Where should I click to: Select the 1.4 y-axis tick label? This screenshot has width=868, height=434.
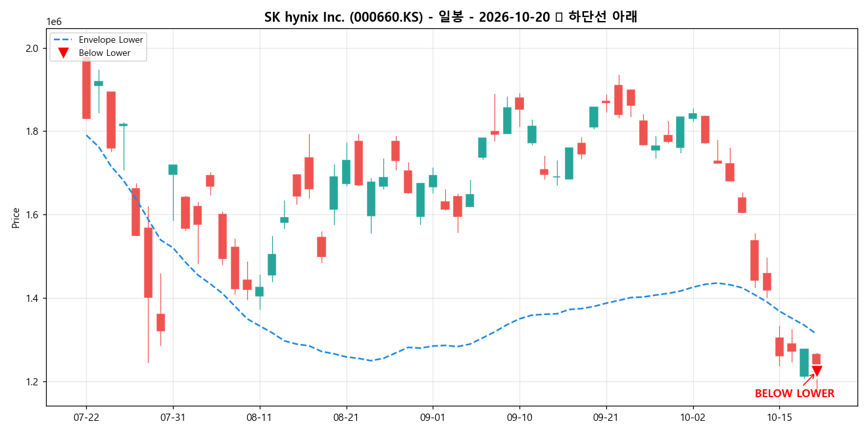click(x=32, y=299)
